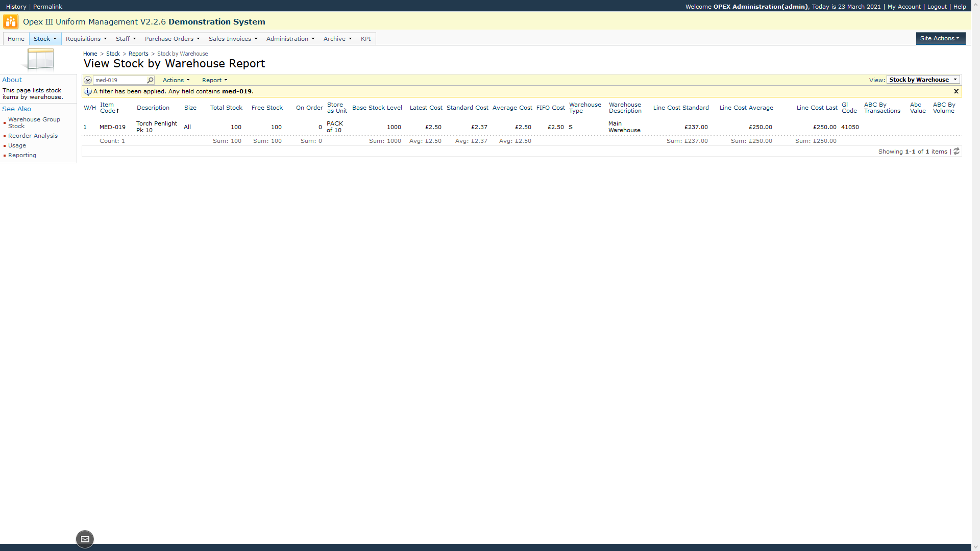
Task: Close the filter applied notification
Action: pos(956,91)
